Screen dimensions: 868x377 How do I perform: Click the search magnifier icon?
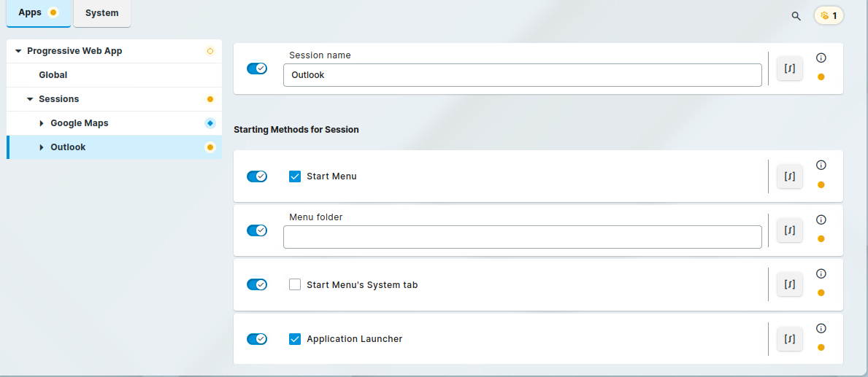tap(796, 15)
